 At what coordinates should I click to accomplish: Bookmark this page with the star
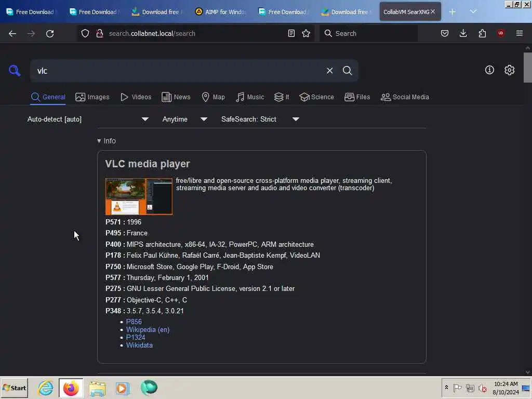[x=306, y=33]
